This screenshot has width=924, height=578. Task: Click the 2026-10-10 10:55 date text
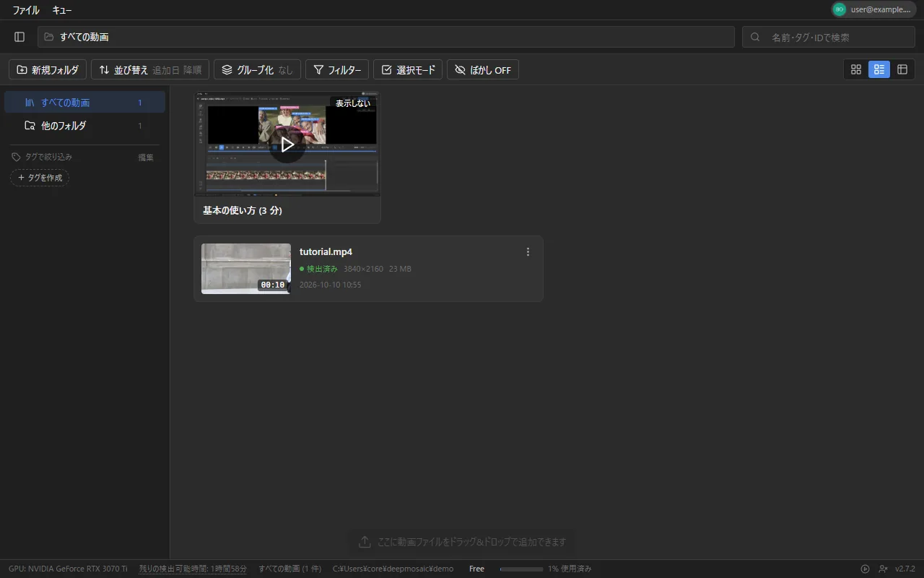[331, 285]
